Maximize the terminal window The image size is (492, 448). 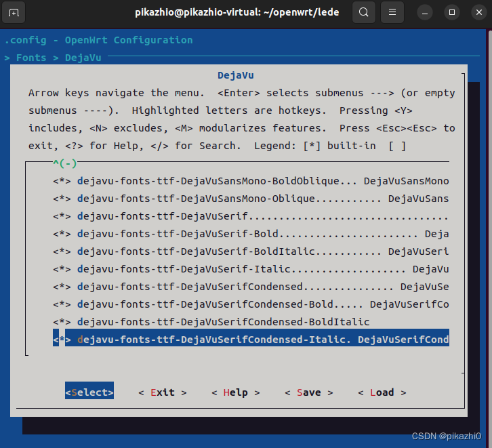click(452, 13)
